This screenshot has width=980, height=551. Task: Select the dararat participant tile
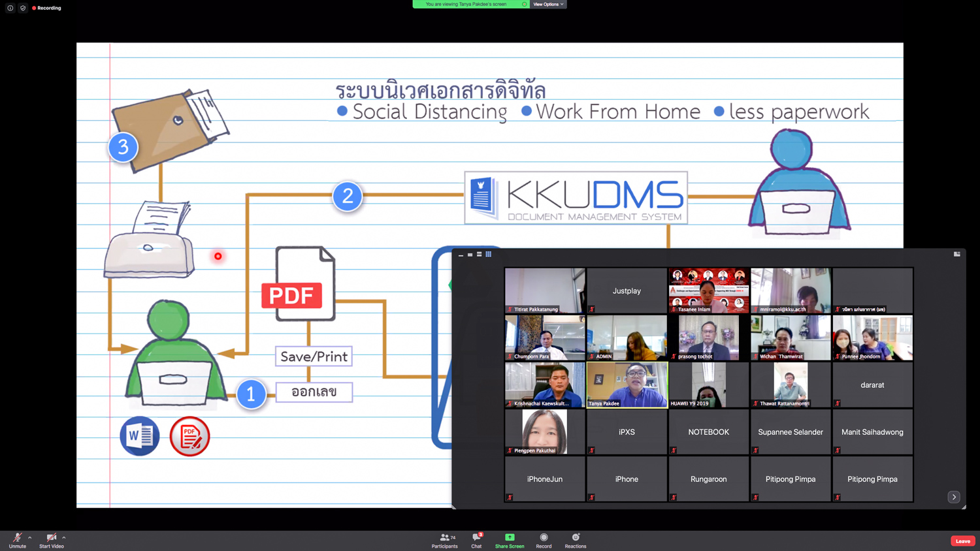click(873, 385)
